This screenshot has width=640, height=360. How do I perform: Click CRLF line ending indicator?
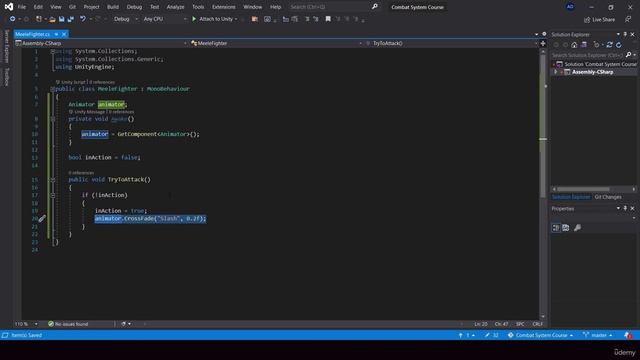tap(538, 324)
